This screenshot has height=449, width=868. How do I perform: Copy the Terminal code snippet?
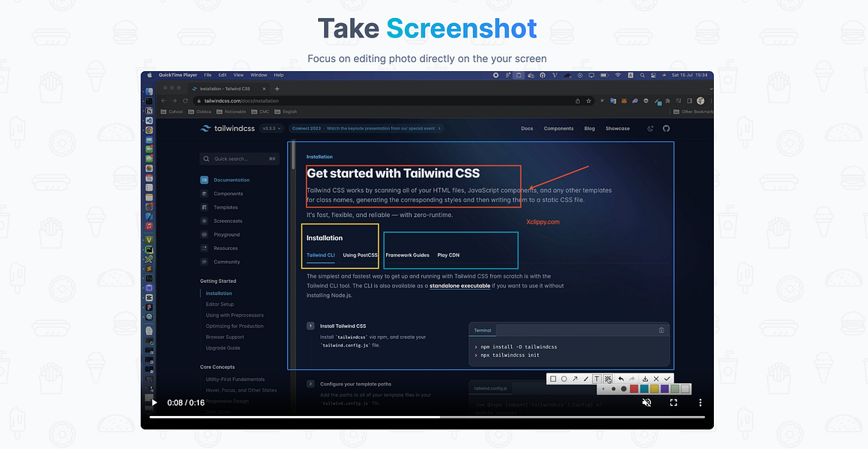coord(661,330)
